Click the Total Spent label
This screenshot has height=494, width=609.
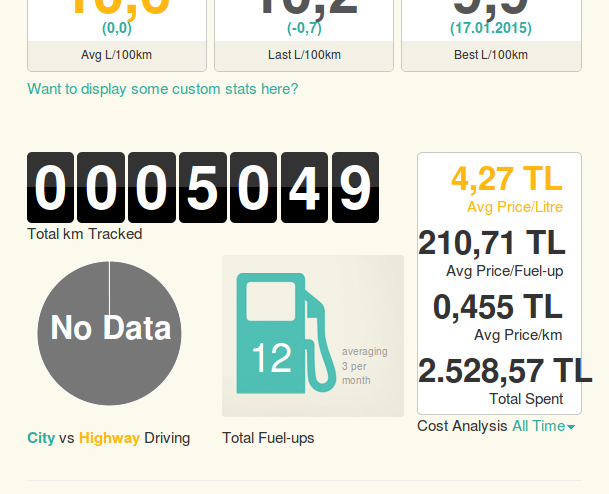coord(526,399)
